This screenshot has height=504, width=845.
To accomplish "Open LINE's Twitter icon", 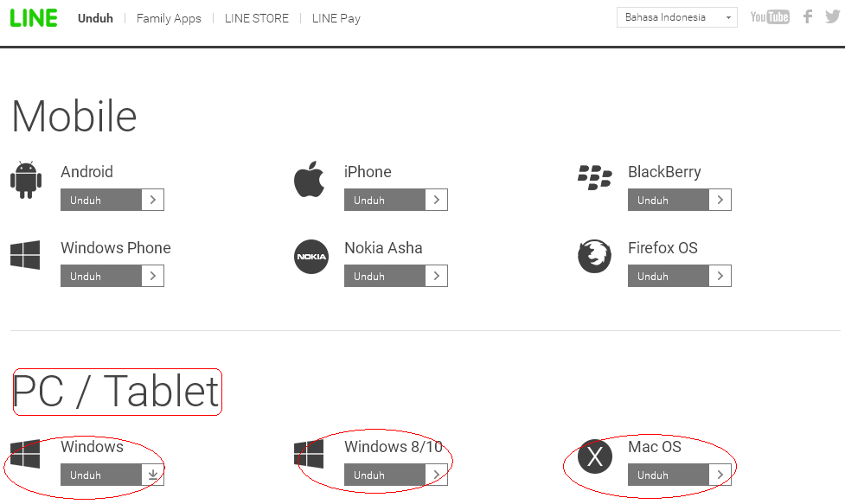I will pyautogui.click(x=832, y=16).
